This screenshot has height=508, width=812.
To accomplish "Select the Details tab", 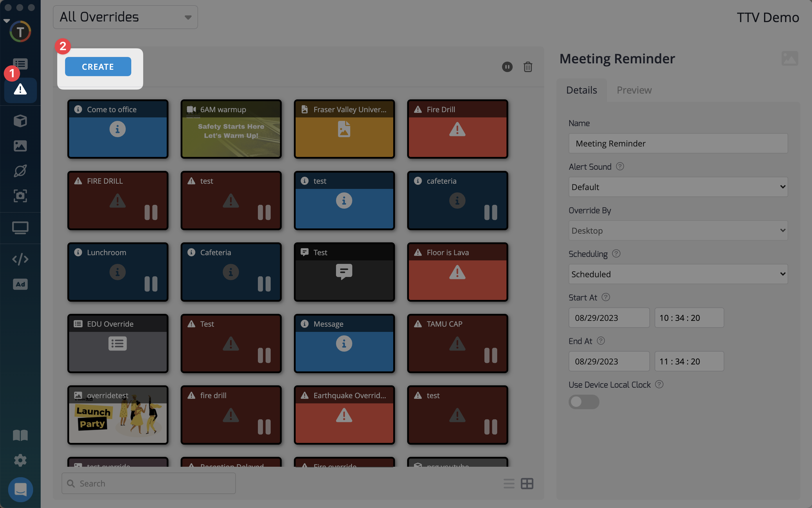I will [581, 90].
